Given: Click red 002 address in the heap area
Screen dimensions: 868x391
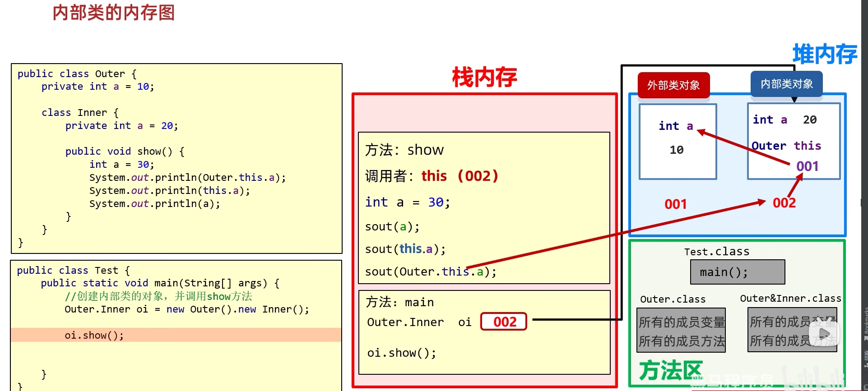Looking at the screenshot, I should click(784, 203).
